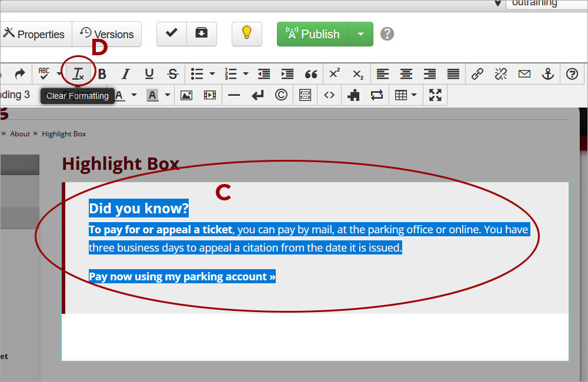Toggle strikethrough formatting
The height and width of the screenshot is (382, 588).
pyautogui.click(x=172, y=74)
